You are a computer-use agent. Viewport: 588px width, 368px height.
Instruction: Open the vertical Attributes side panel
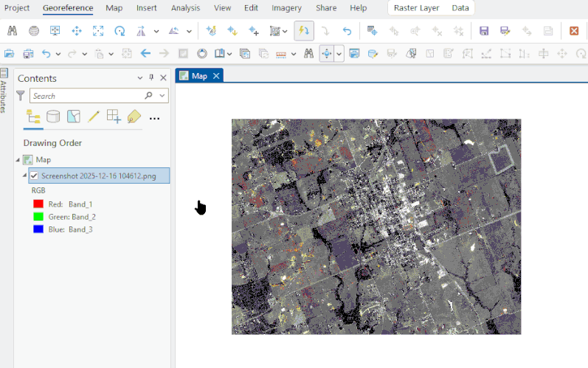[x=4, y=92]
